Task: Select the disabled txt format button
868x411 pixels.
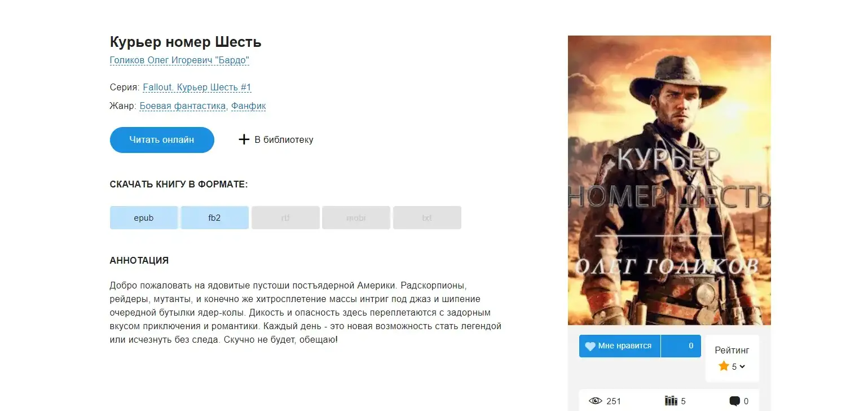Action: (427, 218)
